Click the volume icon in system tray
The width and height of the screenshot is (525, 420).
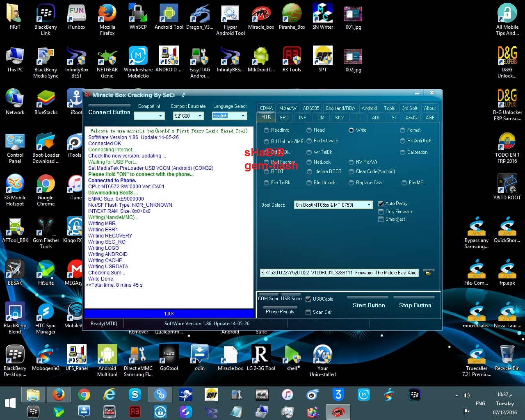click(466, 395)
